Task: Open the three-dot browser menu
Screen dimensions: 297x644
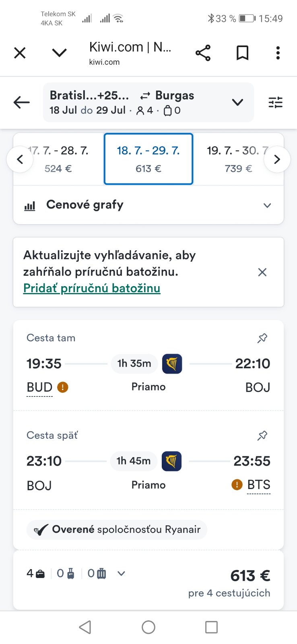Action: tap(278, 53)
